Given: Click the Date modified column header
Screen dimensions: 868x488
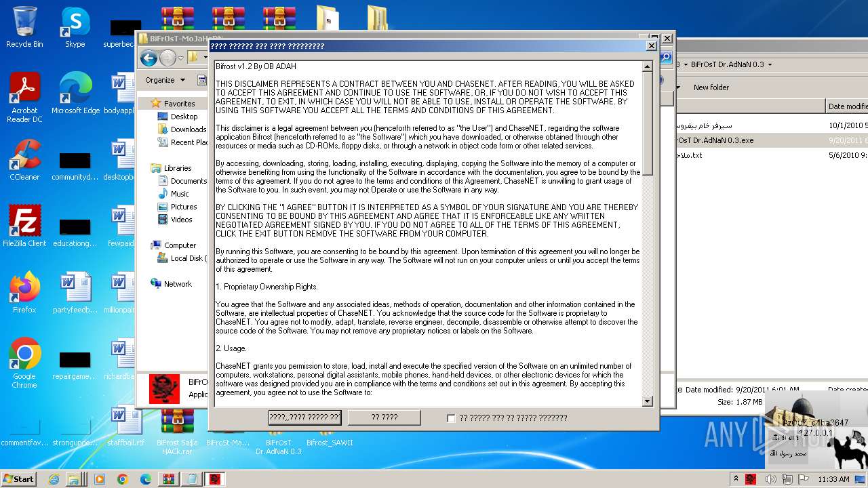Looking at the screenshot, I should point(846,106).
